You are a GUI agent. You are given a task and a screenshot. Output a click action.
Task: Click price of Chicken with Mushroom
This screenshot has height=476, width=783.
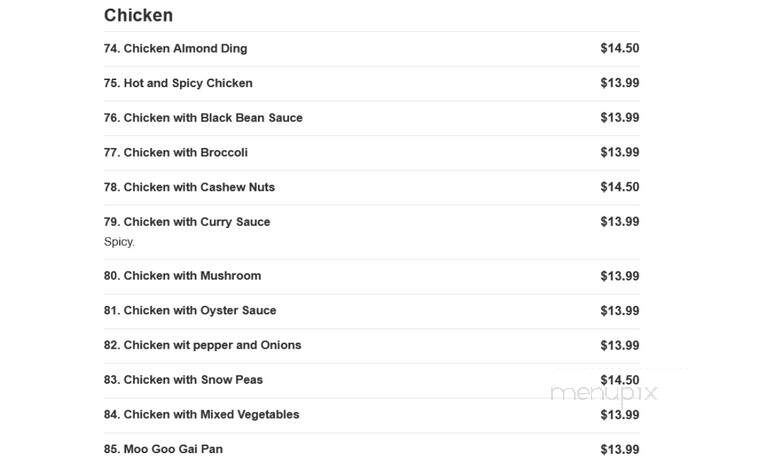(x=620, y=276)
